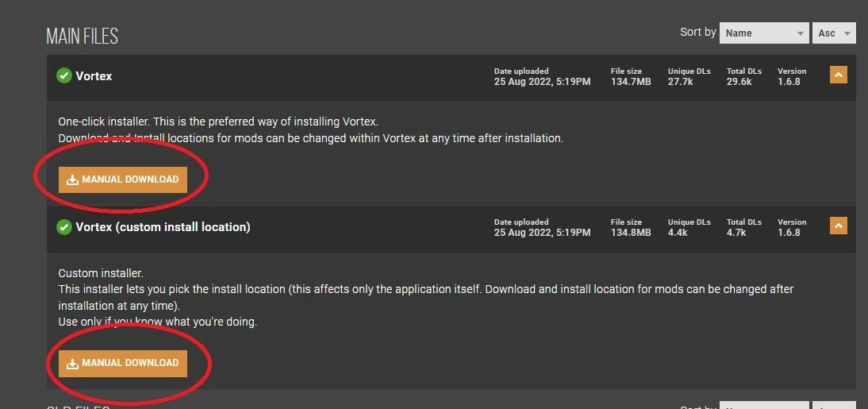Click the download arrow icon in the first Manual Download button
The width and height of the screenshot is (868, 409).
(72, 179)
